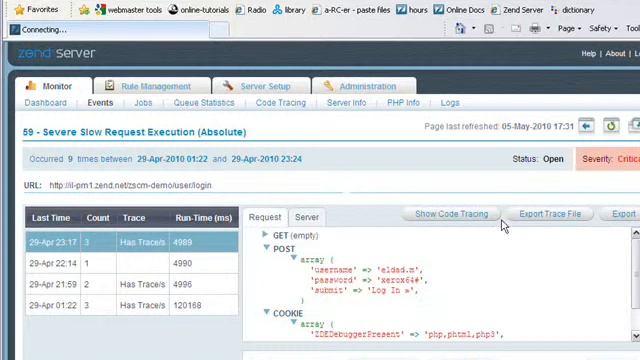Open the Home button dropdown arrow
Screen dimensions: 640x360
[473, 28]
